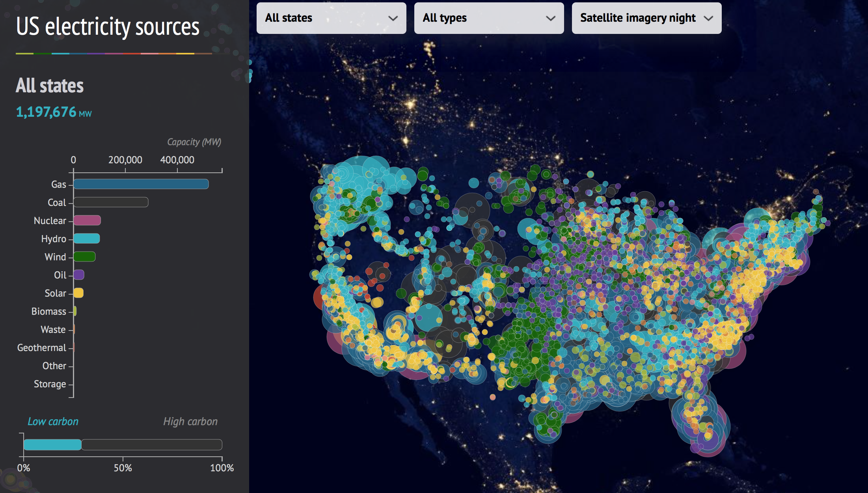Open the Satellite imagery night dropdown
This screenshot has height=493, width=868.
(x=646, y=16)
